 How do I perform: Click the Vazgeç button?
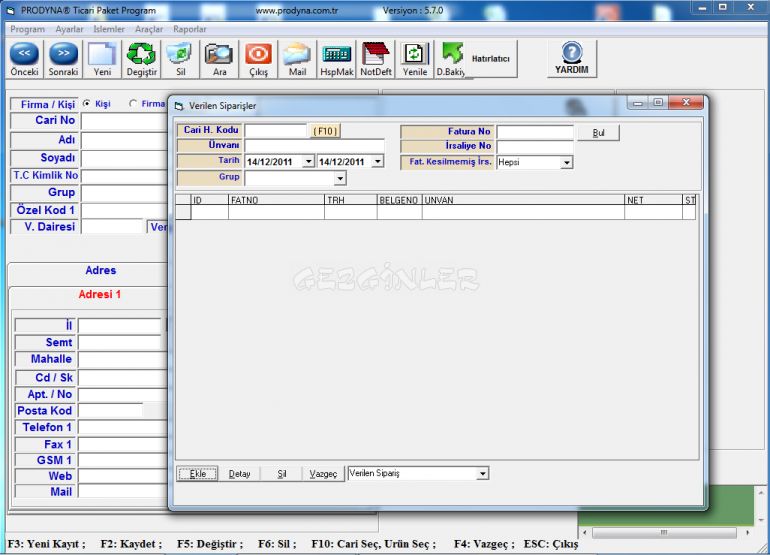coord(323,473)
